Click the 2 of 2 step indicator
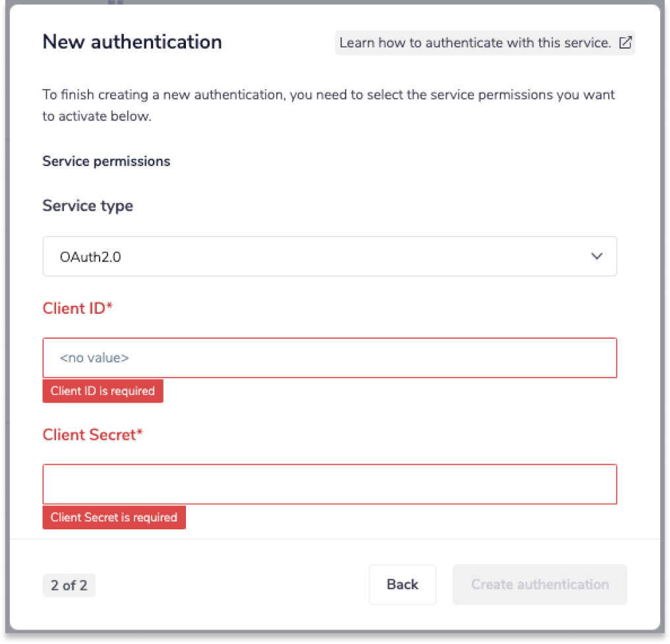Image resolution: width=670 pixels, height=644 pixels. (x=69, y=585)
